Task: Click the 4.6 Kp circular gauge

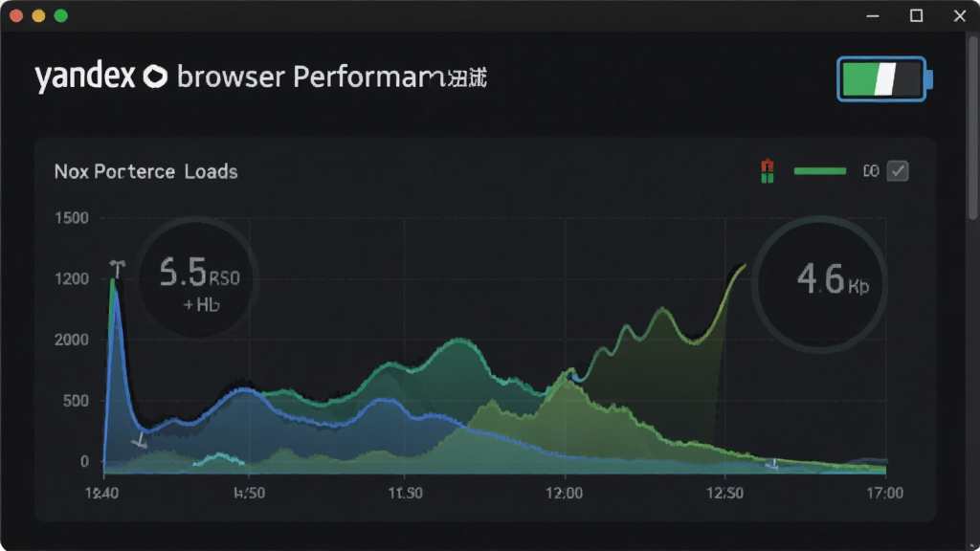Action: click(820, 283)
